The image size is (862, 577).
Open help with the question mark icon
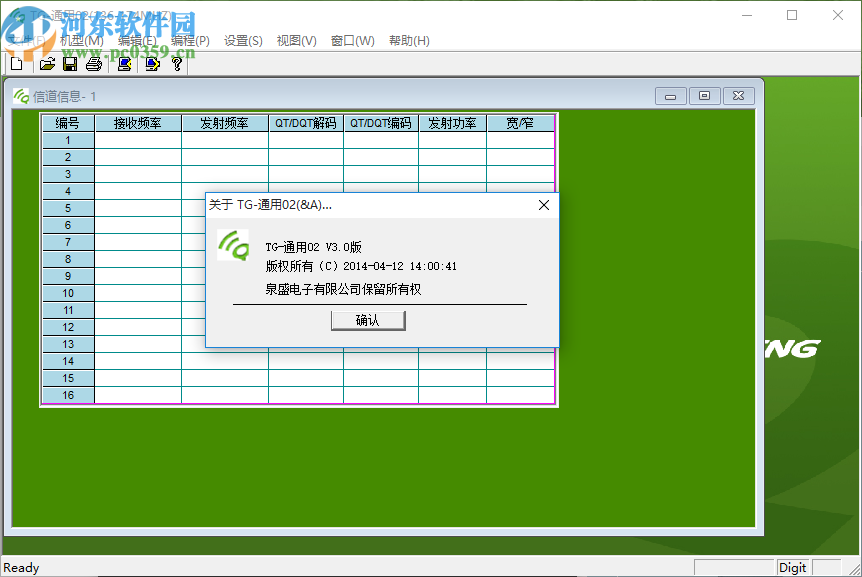tap(177, 63)
